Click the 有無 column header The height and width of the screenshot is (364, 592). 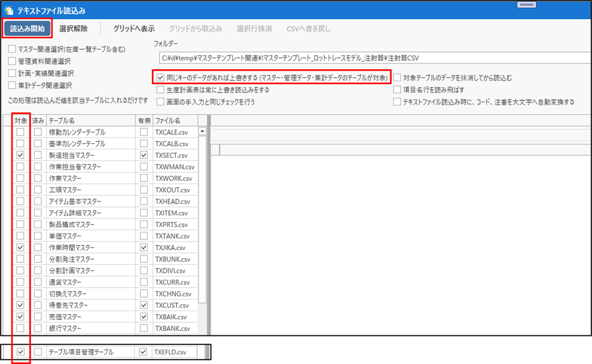tap(144, 121)
